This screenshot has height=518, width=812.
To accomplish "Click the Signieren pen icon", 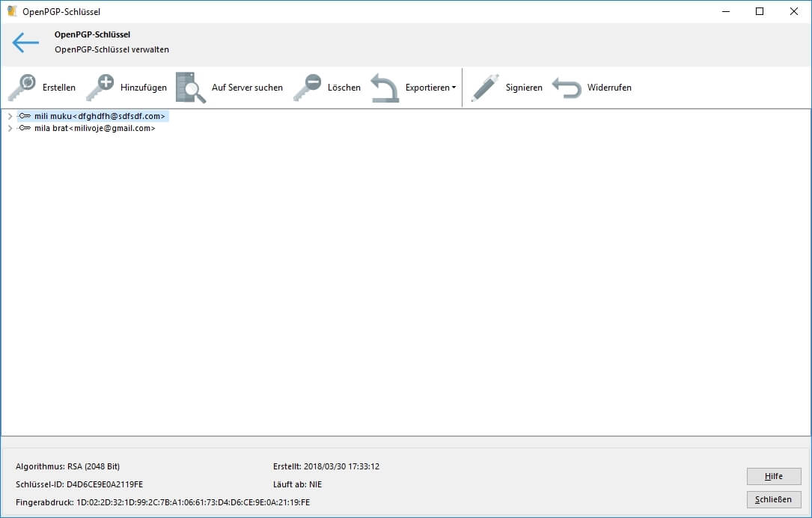I will 485,88.
